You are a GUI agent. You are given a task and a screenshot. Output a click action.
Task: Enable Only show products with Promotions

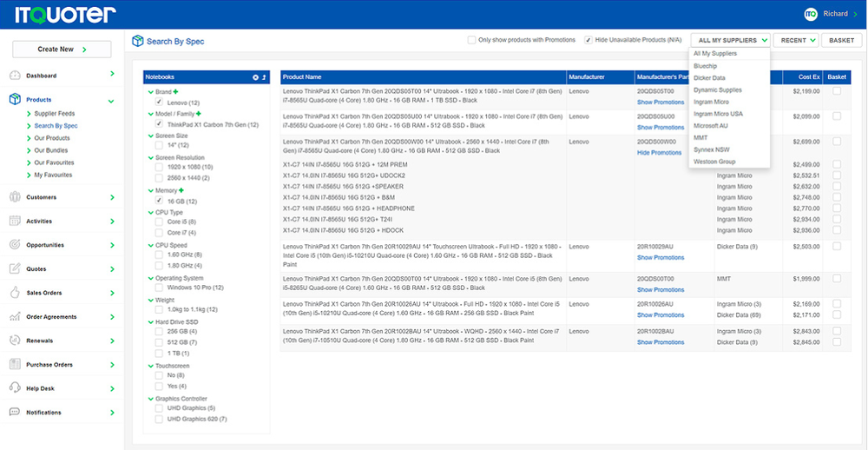tap(471, 40)
